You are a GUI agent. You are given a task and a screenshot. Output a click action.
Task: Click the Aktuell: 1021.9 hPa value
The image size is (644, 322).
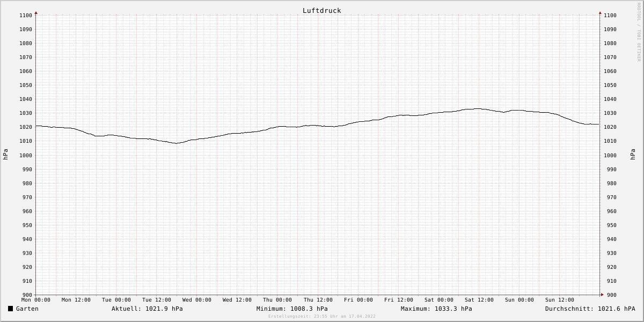(x=147, y=309)
